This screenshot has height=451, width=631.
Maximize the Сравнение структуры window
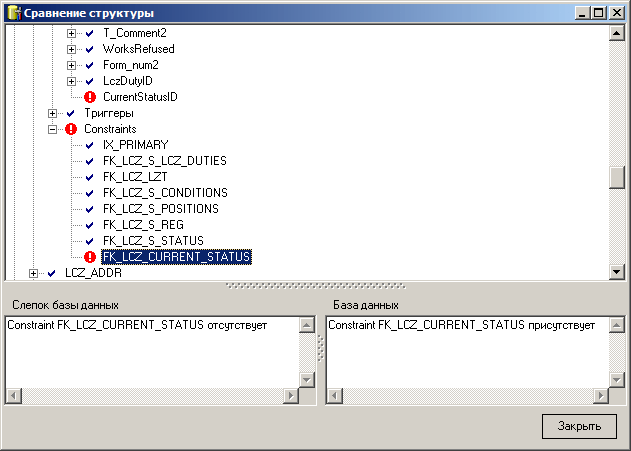click(x=598, y=13)
